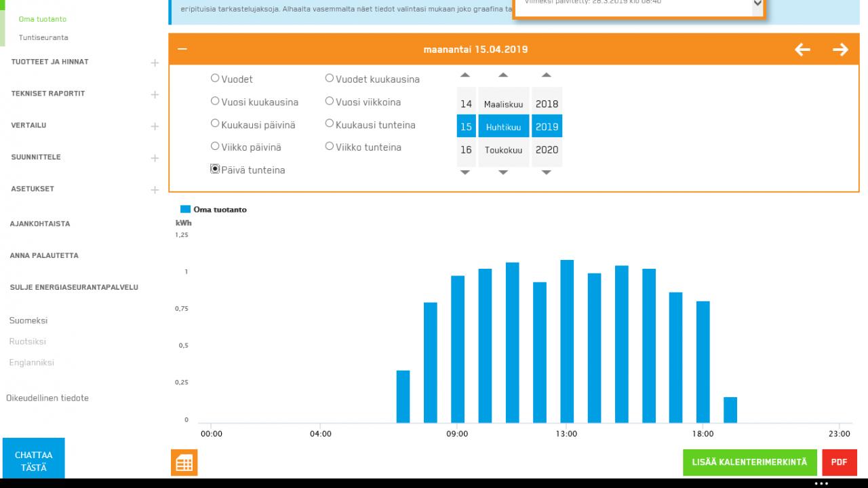Choose Vuosi viikkoina radio button
This screenshot has height=488, width=868.
[330, 101]
